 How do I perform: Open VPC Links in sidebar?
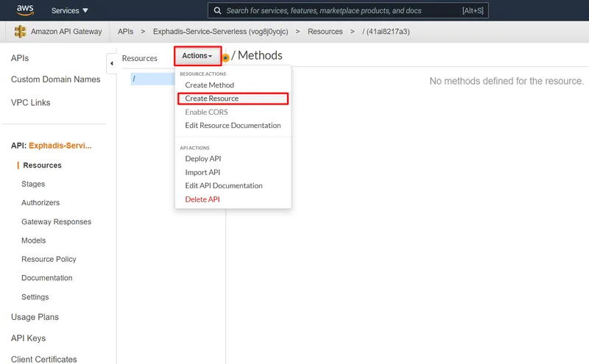(x=30, y=102)
